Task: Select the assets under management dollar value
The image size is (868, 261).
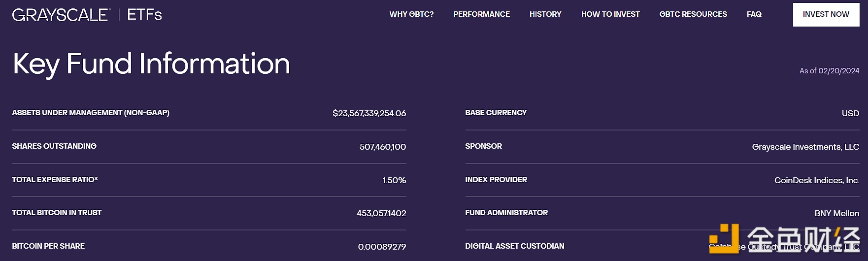Action: click(369, 113)
